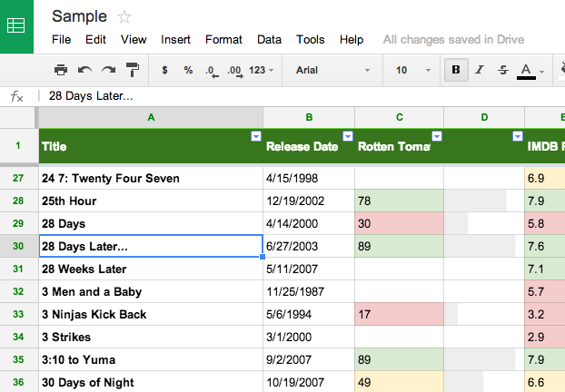Click the Sample document title
Image resolution: width=565 pixels, height=392 pixels.
(78, 16)
